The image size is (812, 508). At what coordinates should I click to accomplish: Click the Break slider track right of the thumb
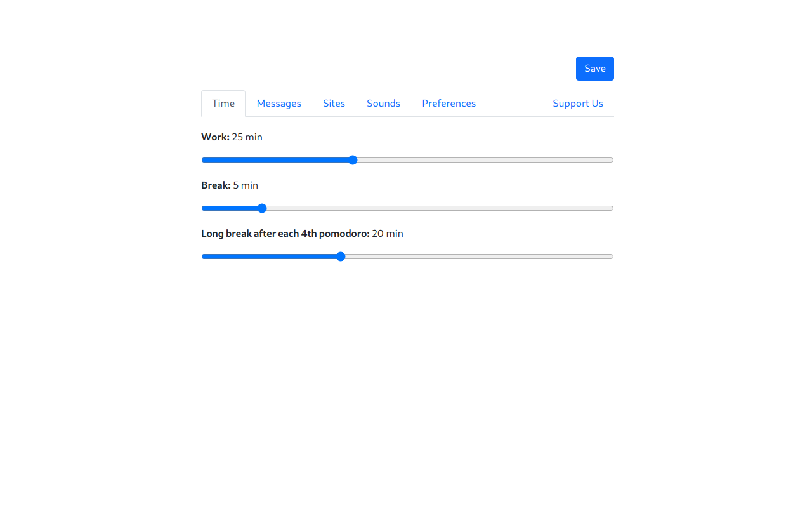(444, 208)
